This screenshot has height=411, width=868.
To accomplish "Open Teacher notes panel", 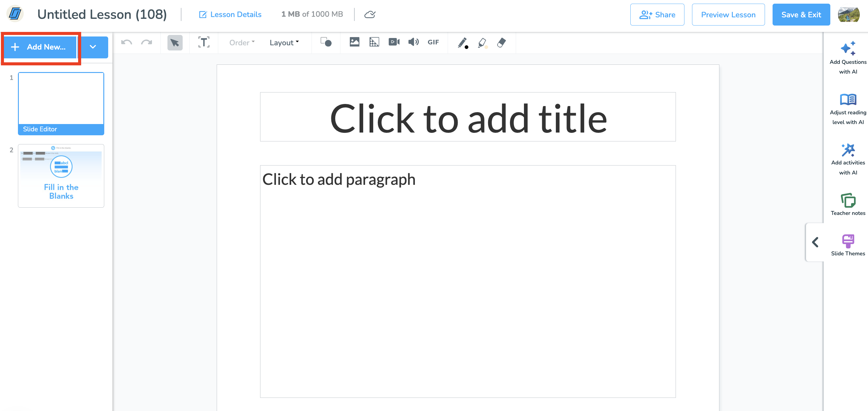I will 848,204.
